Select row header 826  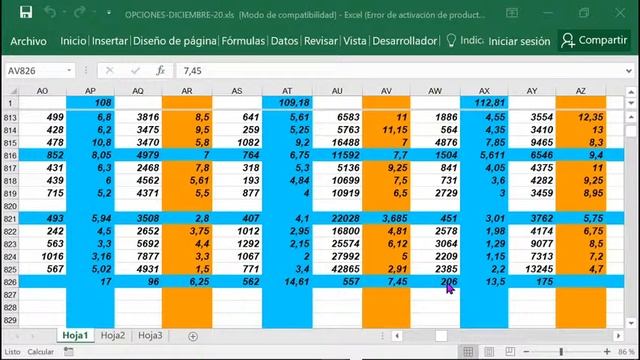pos(10,282)
